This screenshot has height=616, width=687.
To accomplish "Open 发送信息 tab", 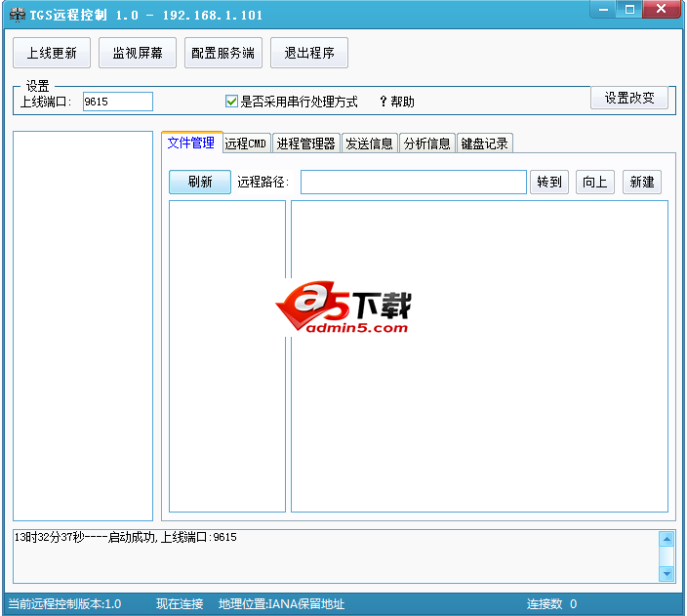I will coord(369,144).
